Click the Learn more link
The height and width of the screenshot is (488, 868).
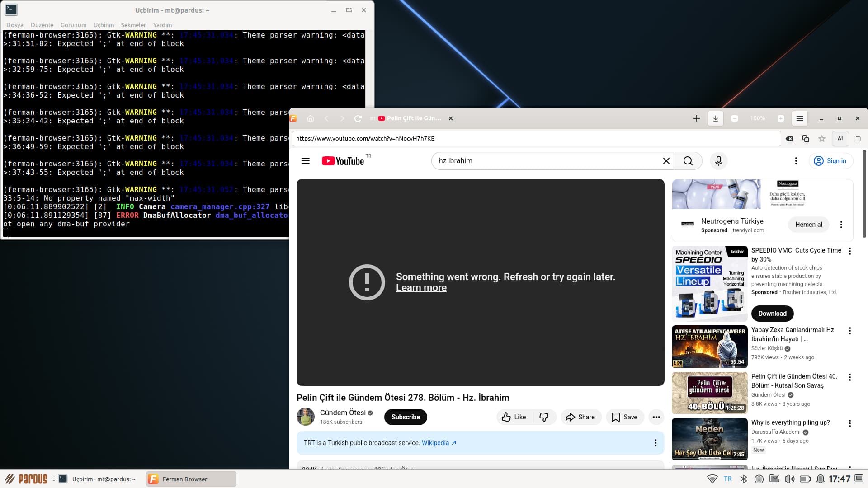click(x=421, y=288)
